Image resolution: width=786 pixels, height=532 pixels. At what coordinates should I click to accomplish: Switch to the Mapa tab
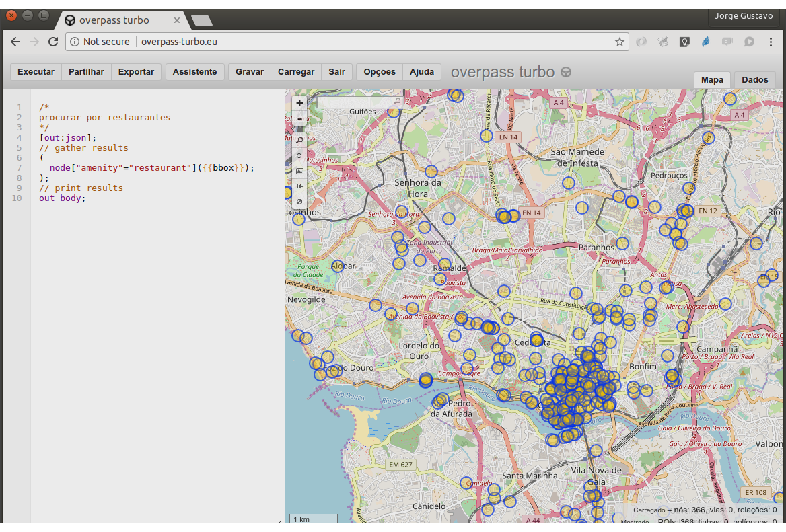(712, 80)
